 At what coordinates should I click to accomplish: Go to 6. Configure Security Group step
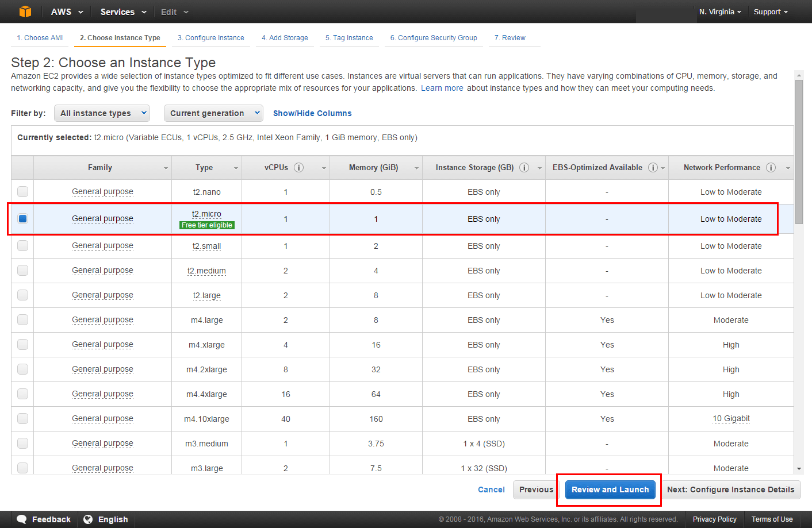point(434,38)
